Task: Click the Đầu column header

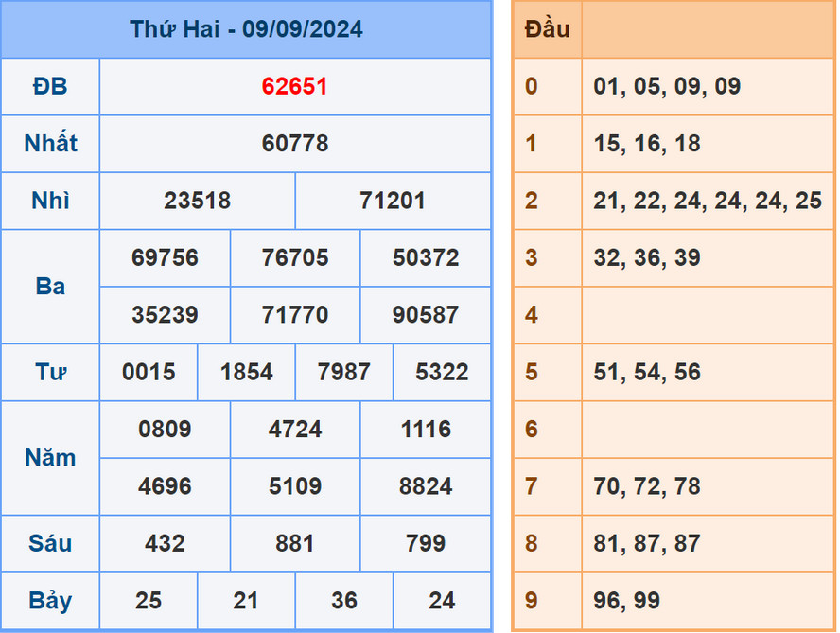Action: [x=547, y=29]
